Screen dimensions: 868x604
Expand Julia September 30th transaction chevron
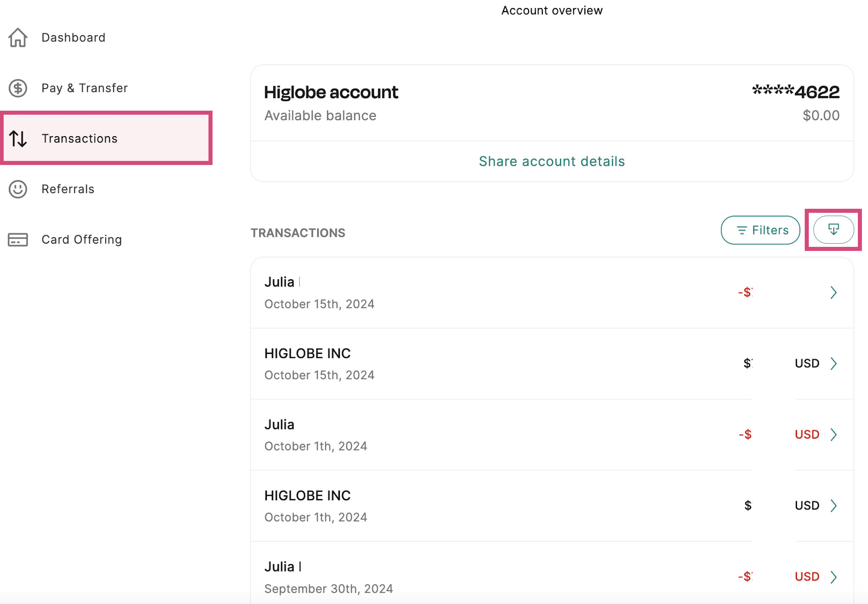(833, 577)
